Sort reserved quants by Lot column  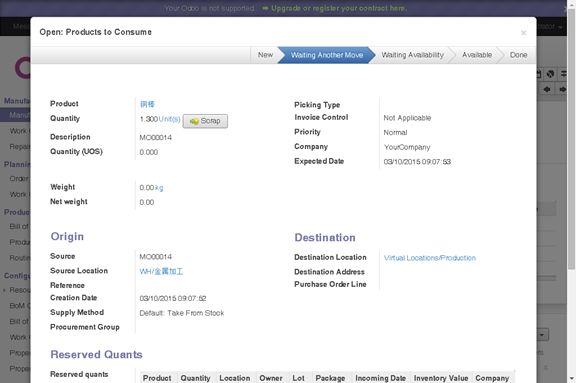[298, 378]
